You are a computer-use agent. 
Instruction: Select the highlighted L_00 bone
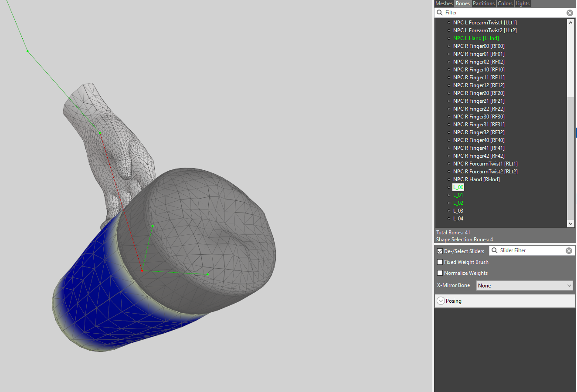pos(458,187)
